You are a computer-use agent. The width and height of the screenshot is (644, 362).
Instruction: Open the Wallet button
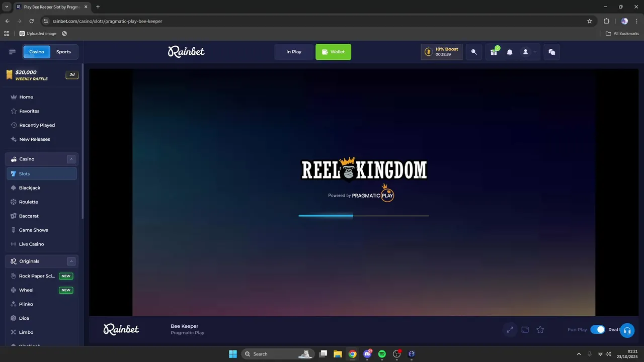pyautogui.click(x=333, y=52)
